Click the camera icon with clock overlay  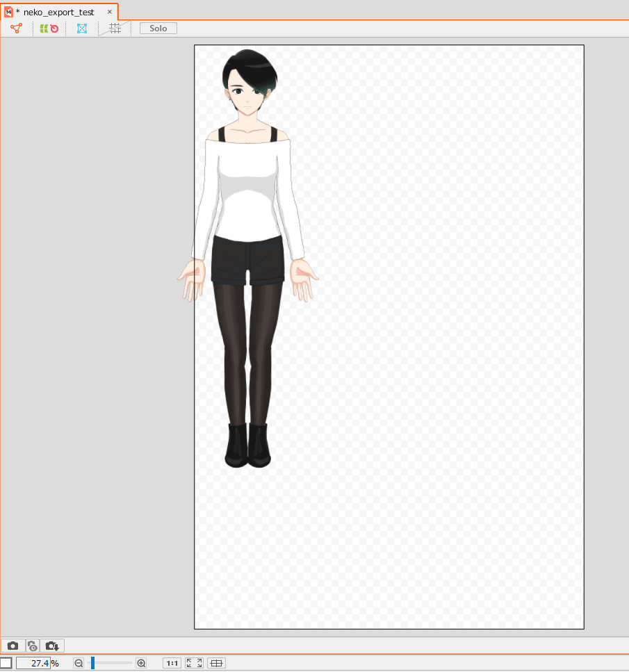[x=33, y=646]
